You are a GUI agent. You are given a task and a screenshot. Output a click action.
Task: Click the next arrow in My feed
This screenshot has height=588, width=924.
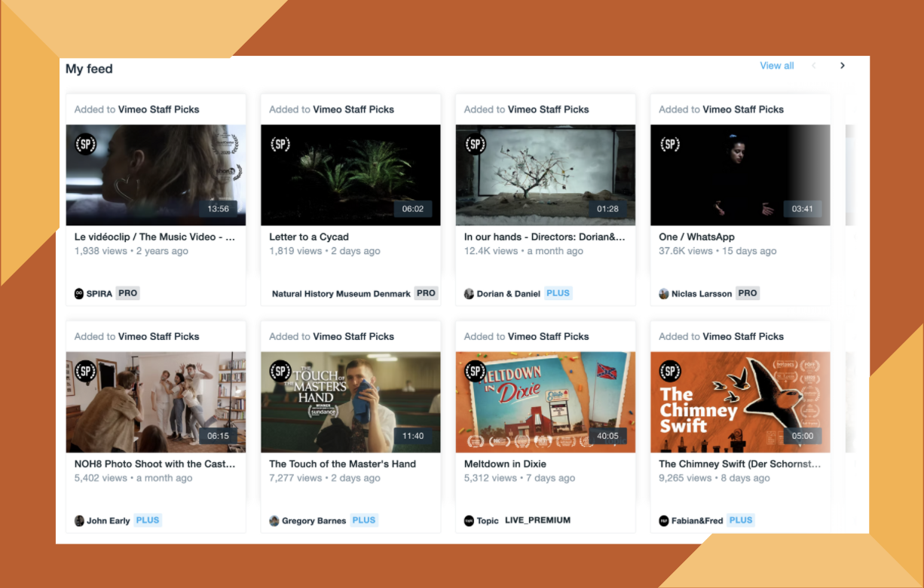click(x=843, y=66)
